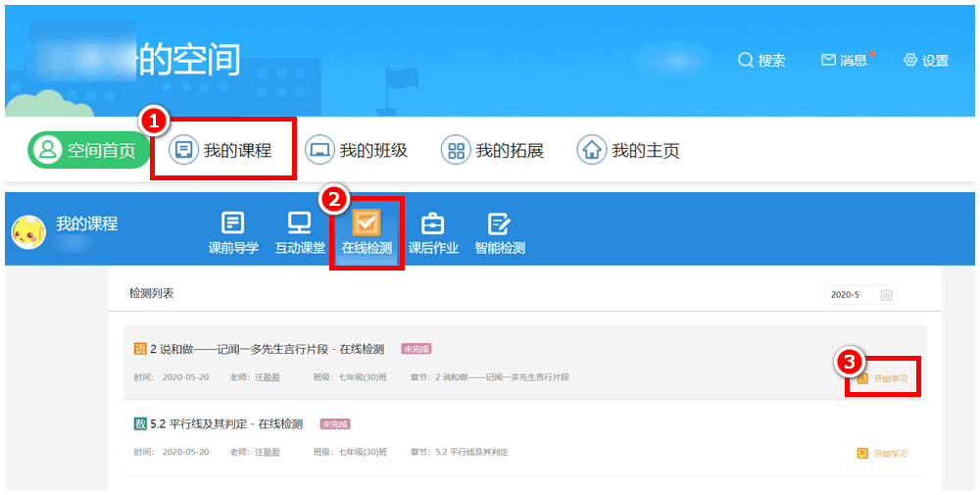Open the 2020-5 date picker field

[853, 294]
